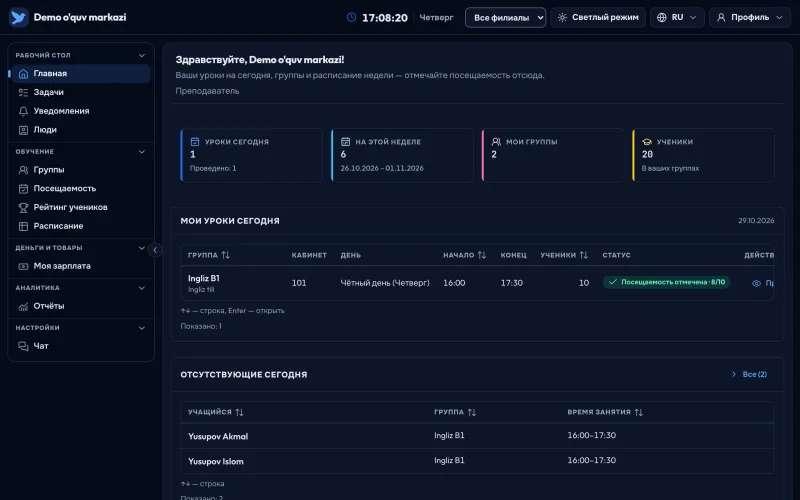Click the Ученики summary card
The image size is (800, 500).
703,155
